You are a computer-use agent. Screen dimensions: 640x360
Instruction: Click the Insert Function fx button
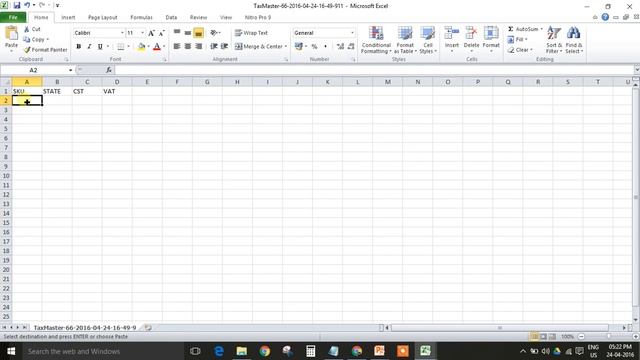click(x=109, y=70)
